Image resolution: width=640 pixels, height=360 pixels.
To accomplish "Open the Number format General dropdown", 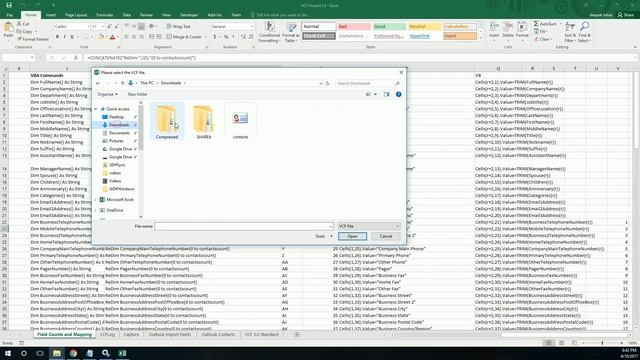I will click(251, 27).
